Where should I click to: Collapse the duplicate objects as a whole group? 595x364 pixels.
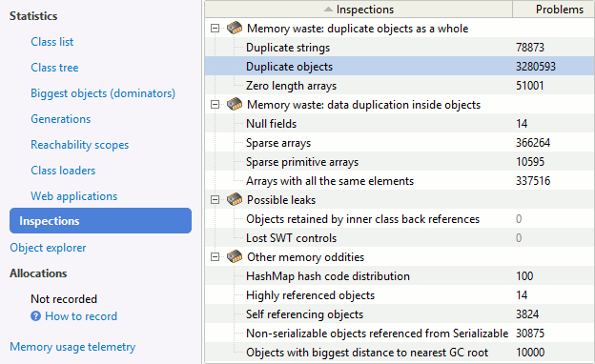(x=215, y=28)
